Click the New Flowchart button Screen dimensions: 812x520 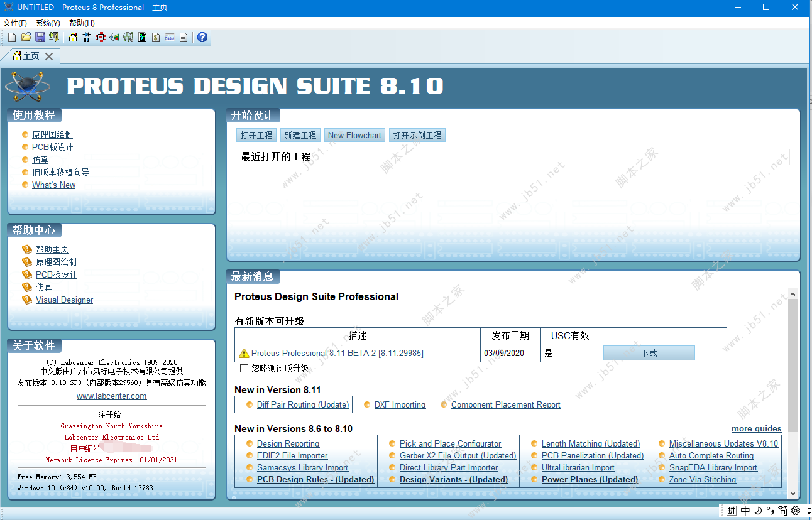[x=354, y=134]
